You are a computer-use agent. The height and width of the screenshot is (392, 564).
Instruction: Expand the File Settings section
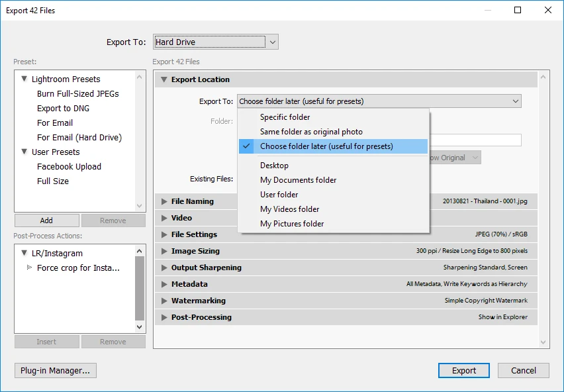click(164, 234)
